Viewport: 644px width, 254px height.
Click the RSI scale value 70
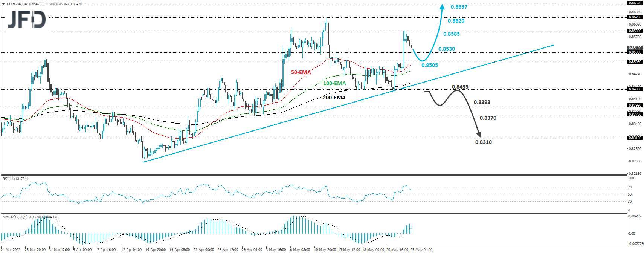coord(630,187)
